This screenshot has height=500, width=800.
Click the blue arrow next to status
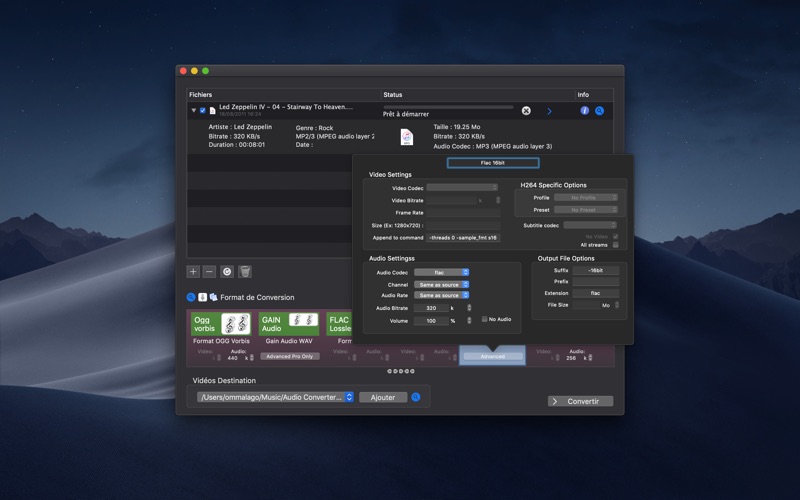click(549, 111)
